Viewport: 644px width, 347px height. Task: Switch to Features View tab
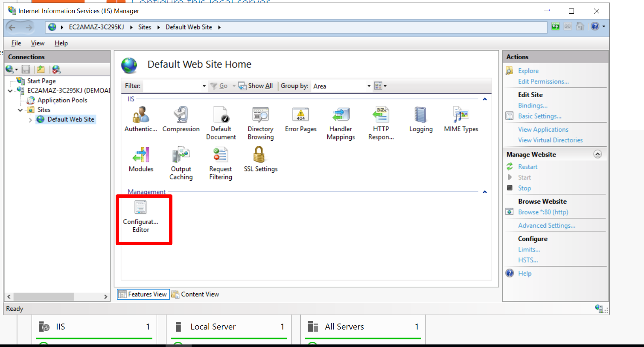coord(143,294)
